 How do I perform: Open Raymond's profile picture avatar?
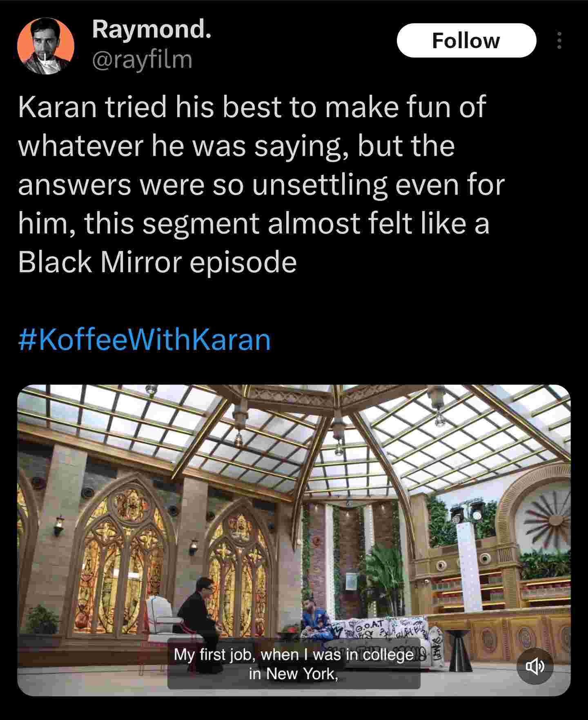tap(46, 46)
